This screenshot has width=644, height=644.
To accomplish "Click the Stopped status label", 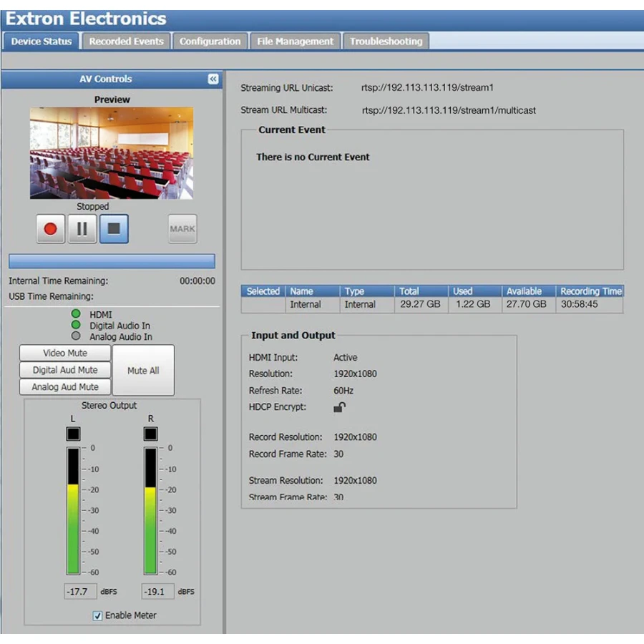I will (x=93, y=206).
